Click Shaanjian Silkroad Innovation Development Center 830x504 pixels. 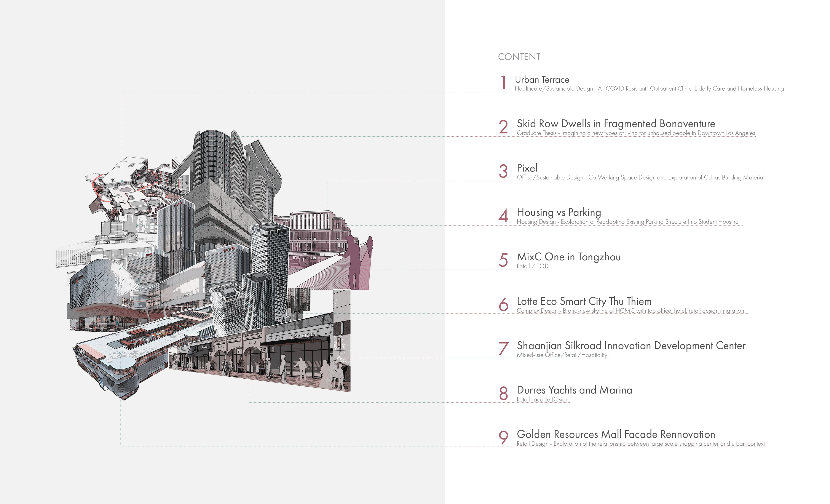point(631,346)
